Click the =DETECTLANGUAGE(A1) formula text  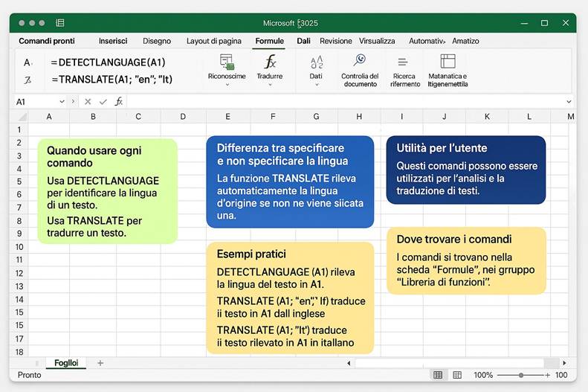pos(108,62)
